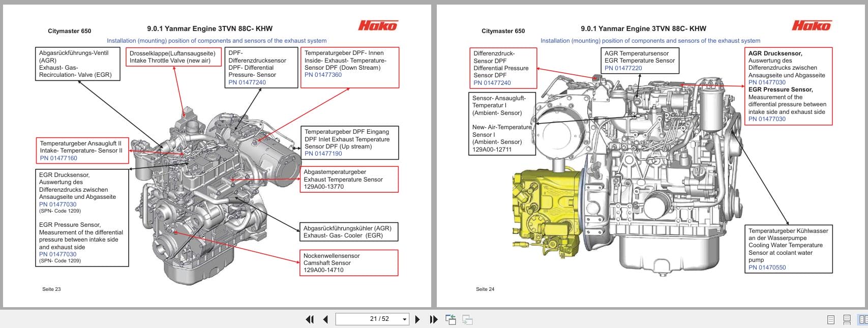Screen dimensions: 868x328
Task: Click the 'Seite 23' page footer
Action: tap(51, 289)
